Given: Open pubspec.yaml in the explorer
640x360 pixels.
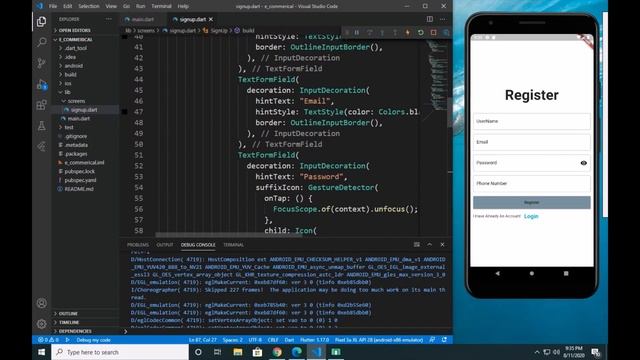Looking at the screenshot, I should (80, 180).
